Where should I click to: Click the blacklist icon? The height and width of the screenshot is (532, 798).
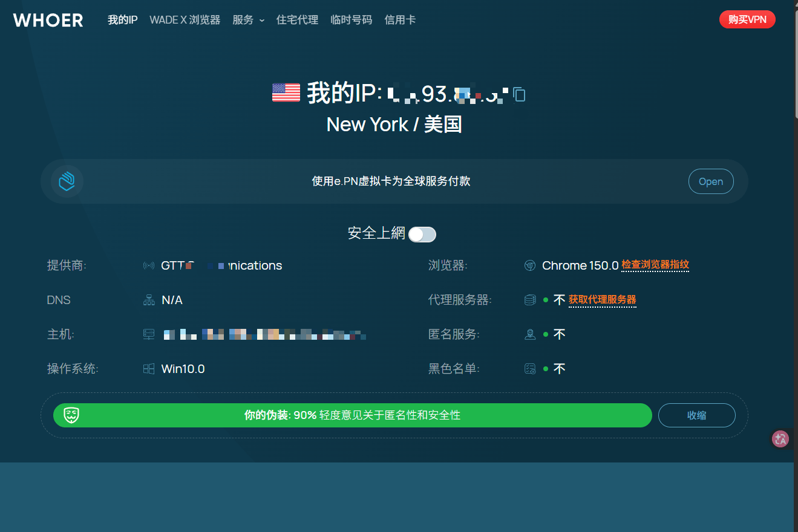click(530, 369)
